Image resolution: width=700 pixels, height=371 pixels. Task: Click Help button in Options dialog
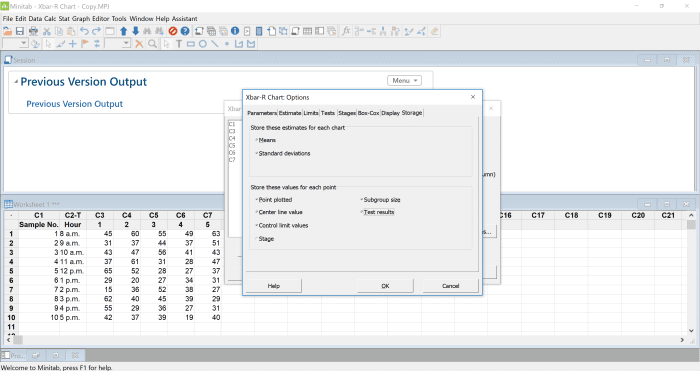(274, 286)
